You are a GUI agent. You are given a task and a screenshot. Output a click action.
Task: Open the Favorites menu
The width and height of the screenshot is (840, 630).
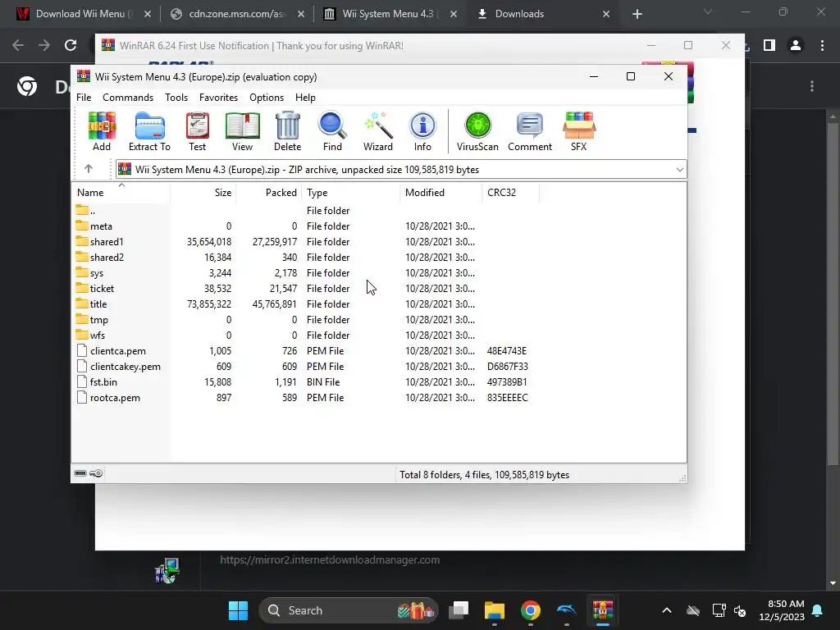218,98
